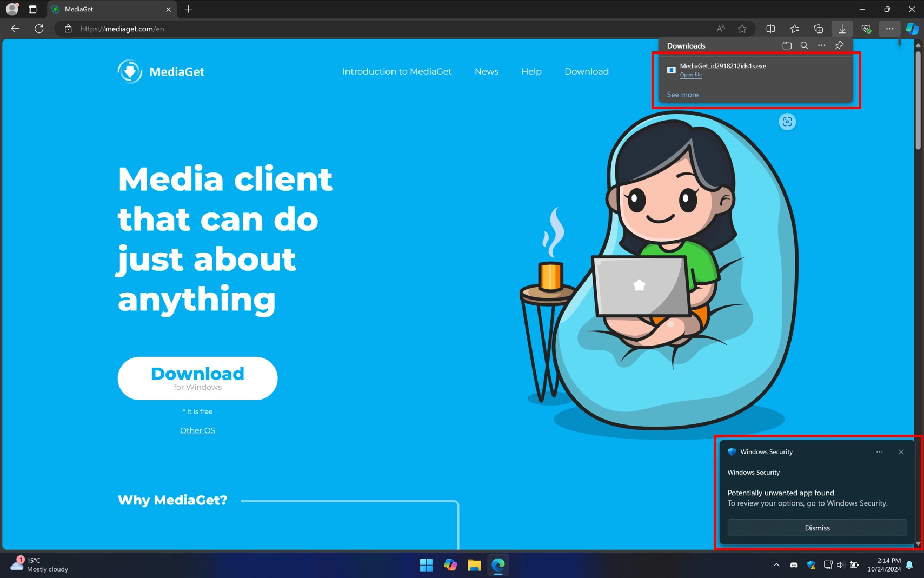Click the Other OS link
924x578 pixels.
[197, 430]
